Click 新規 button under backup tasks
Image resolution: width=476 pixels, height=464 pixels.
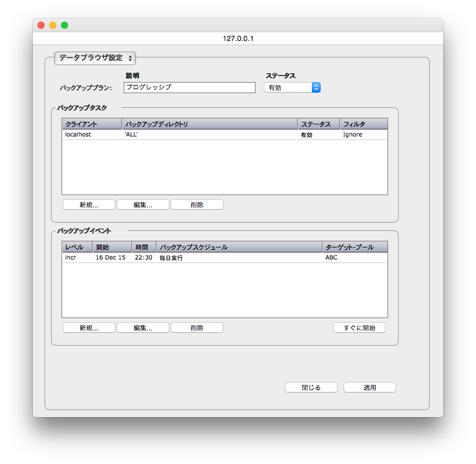coord(89,205)
